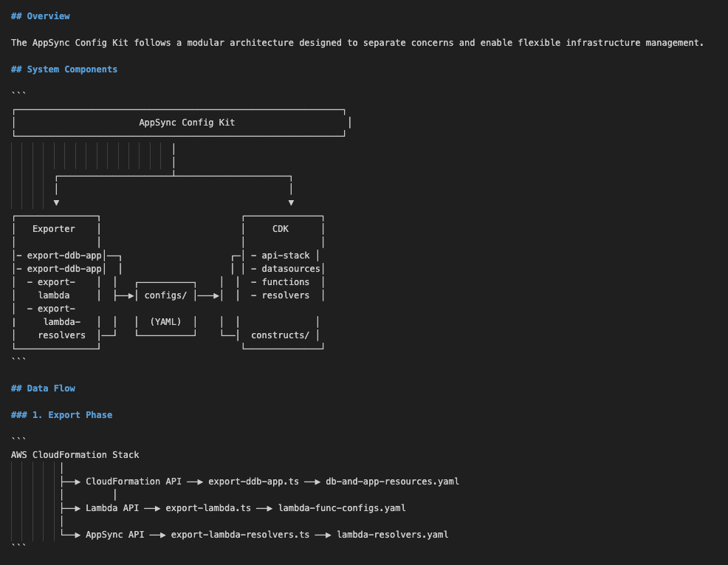This screenshot has width=728, height=565.
Task: Select 'db-and-app-resources.yaml' file name
Action: click(392, 482)
